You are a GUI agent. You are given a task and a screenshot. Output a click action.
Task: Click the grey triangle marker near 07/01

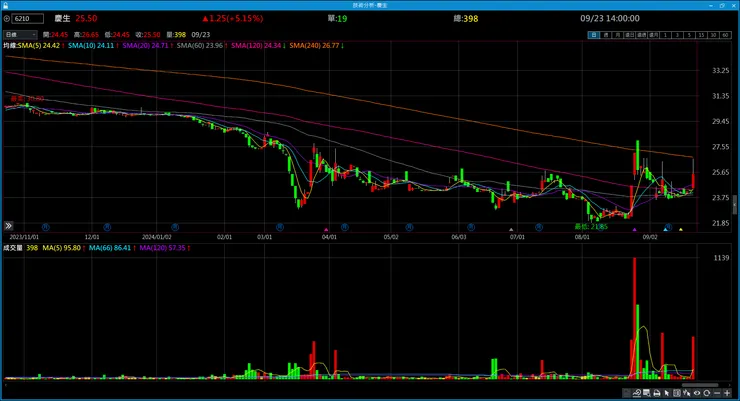(511, 230)
